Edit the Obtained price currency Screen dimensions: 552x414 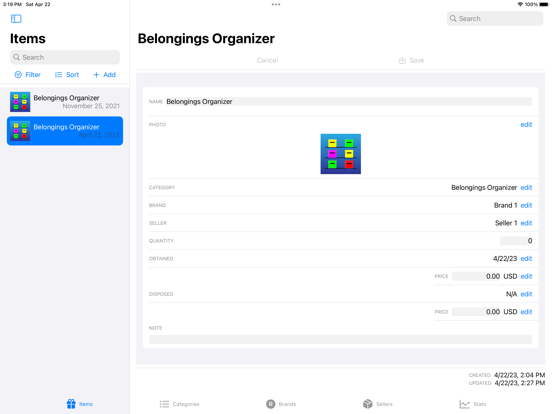[526, 276]
